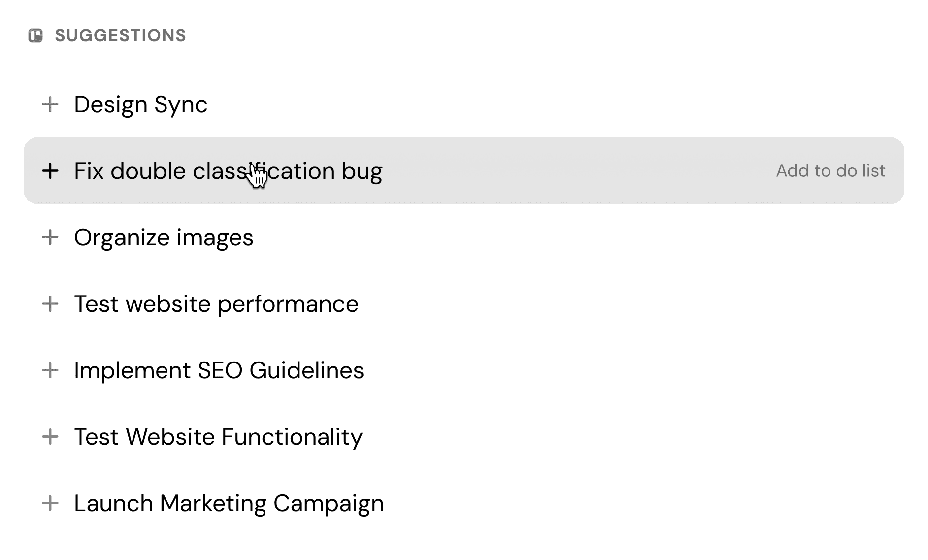Click the SUGGESTIONS header title
Image resolution: width=928 pixels, height=560 pixels.
point(120,35)
